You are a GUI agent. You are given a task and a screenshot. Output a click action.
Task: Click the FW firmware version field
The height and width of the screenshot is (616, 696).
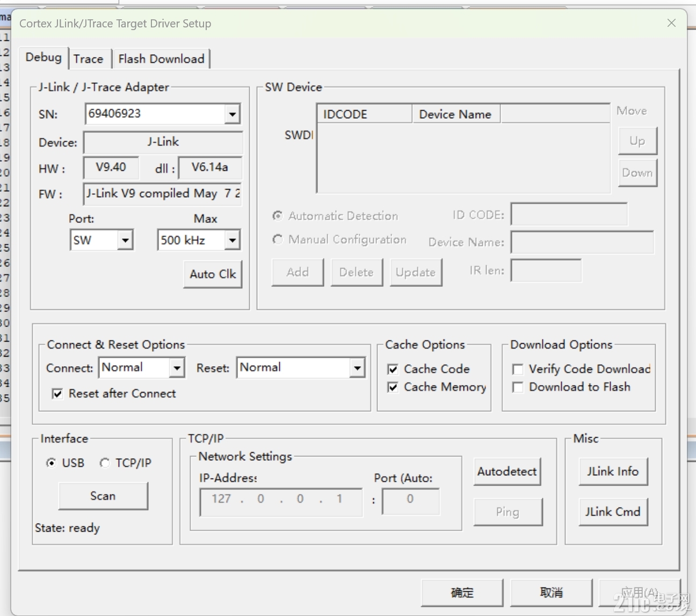click(163, 194)
